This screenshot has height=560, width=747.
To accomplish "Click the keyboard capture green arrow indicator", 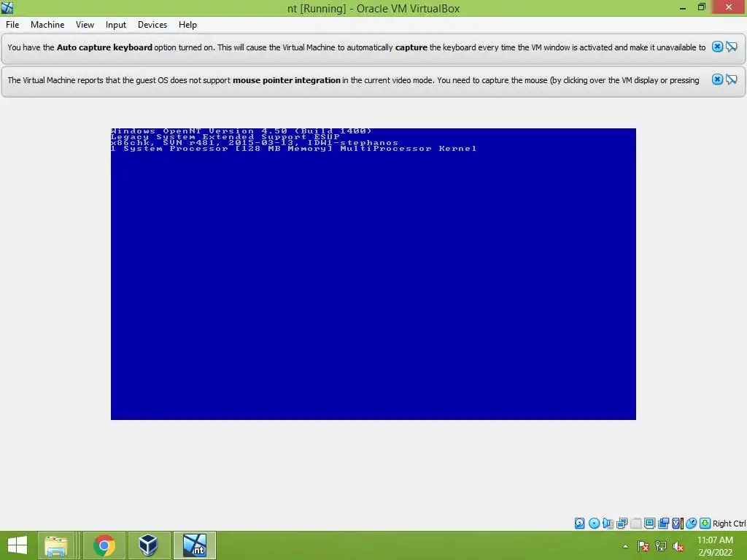I will pyautogui.click(x=705, y=524).
